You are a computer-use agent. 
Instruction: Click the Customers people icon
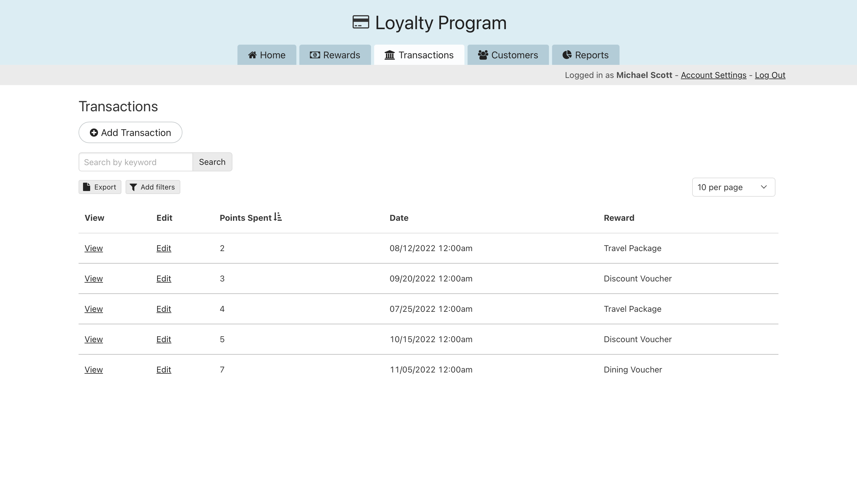pos(483,55)
